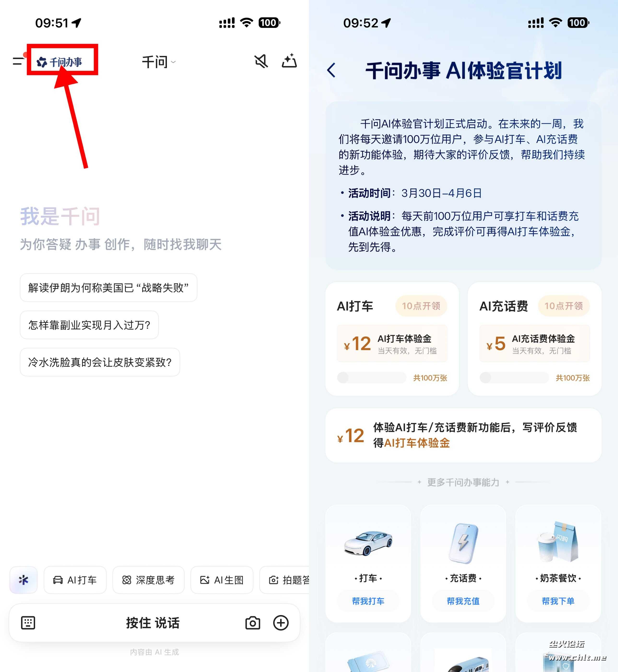Tap the asterisk shortcuts icon
This screenshot has width=618, height=672.
[24, 580]
